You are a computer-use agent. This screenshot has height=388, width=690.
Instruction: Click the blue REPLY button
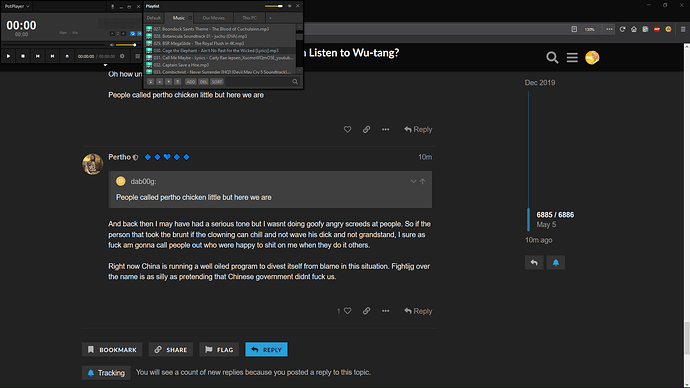(266, 350)
